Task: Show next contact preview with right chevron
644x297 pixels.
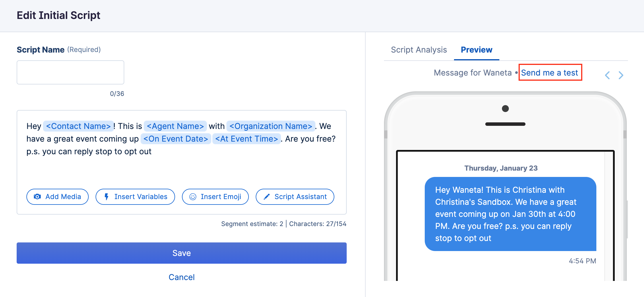Action: tap(621, 75)
